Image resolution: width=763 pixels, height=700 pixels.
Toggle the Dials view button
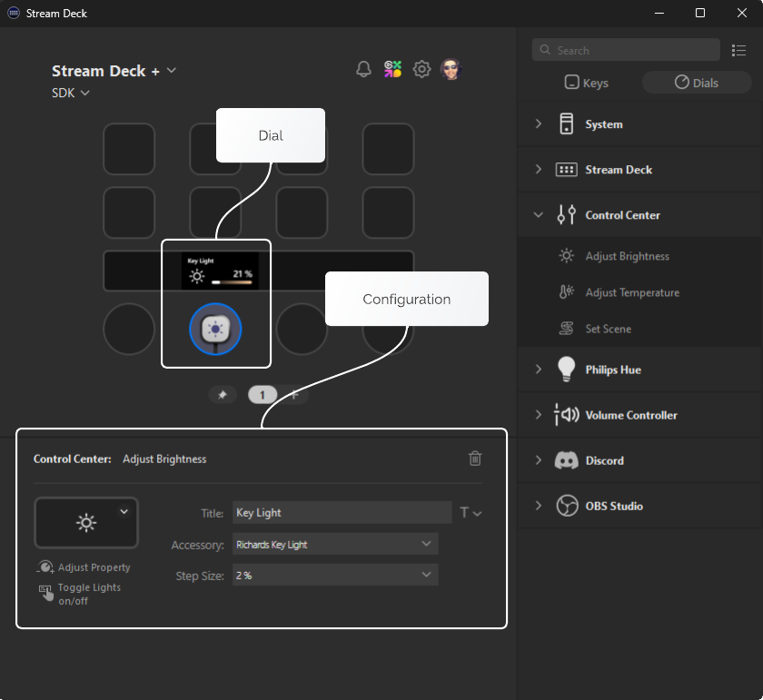(x=696, y=82)
